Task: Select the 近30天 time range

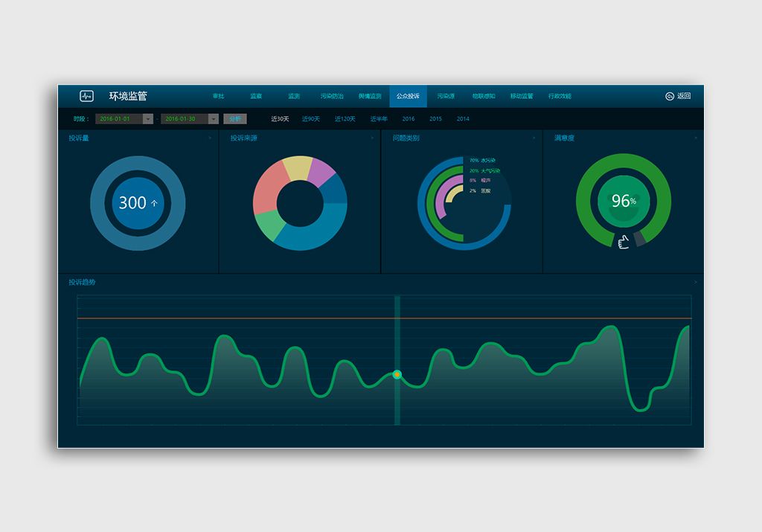Action: [280, 119]
